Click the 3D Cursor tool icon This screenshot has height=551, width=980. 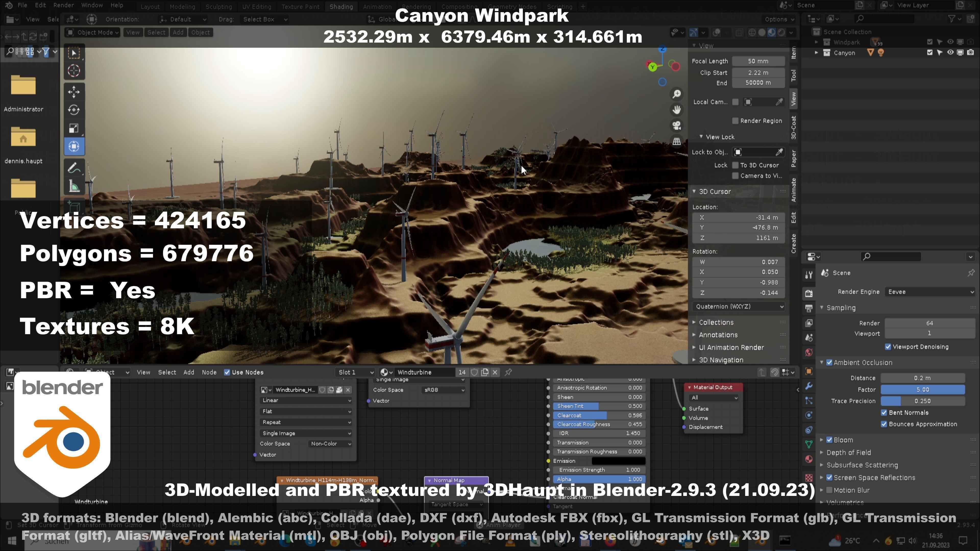pos(74,71)
